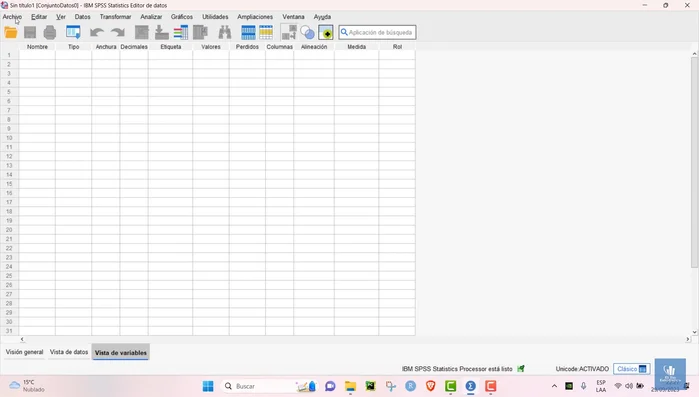The height and width of the screenshot is (397, 699).
Task: Click the Go to variable icon
Action: (161, 33)
